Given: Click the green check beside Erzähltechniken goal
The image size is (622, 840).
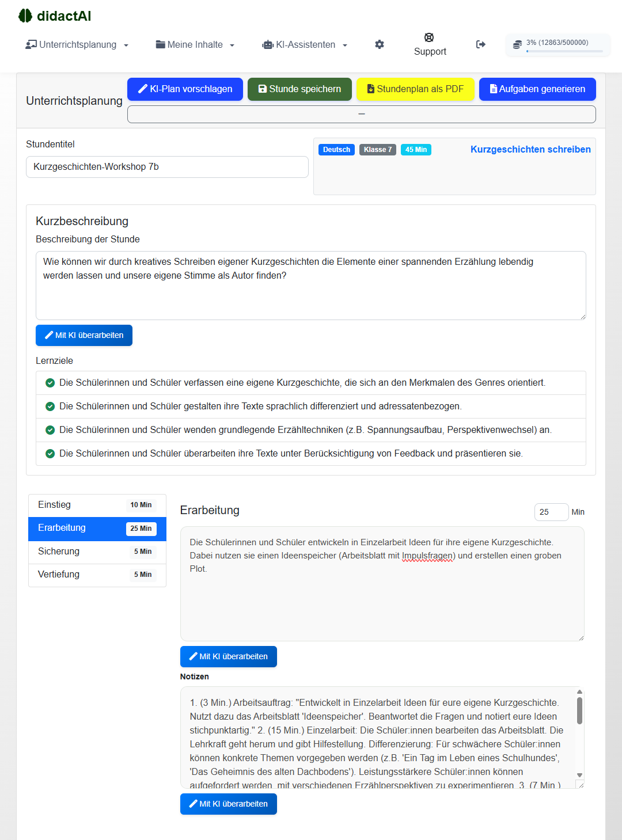Looking at the screenshot, I should tap(50, 430).
